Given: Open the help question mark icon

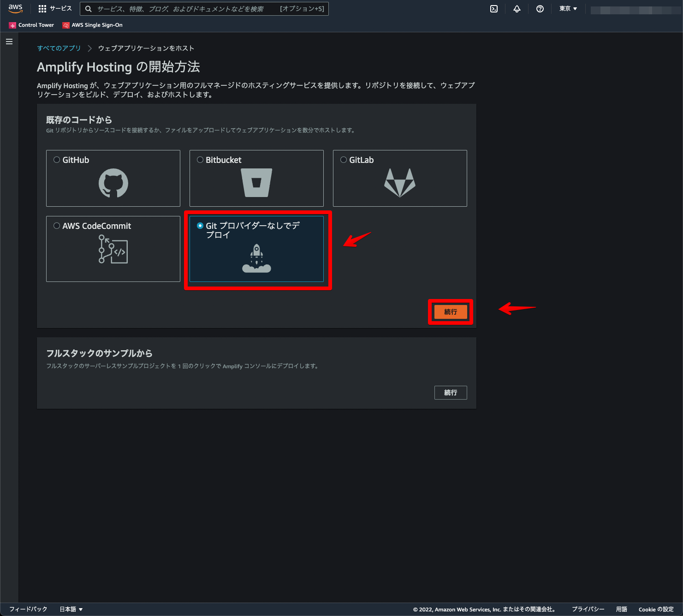Looking at the screenshot, I should [x=540, y=9].
